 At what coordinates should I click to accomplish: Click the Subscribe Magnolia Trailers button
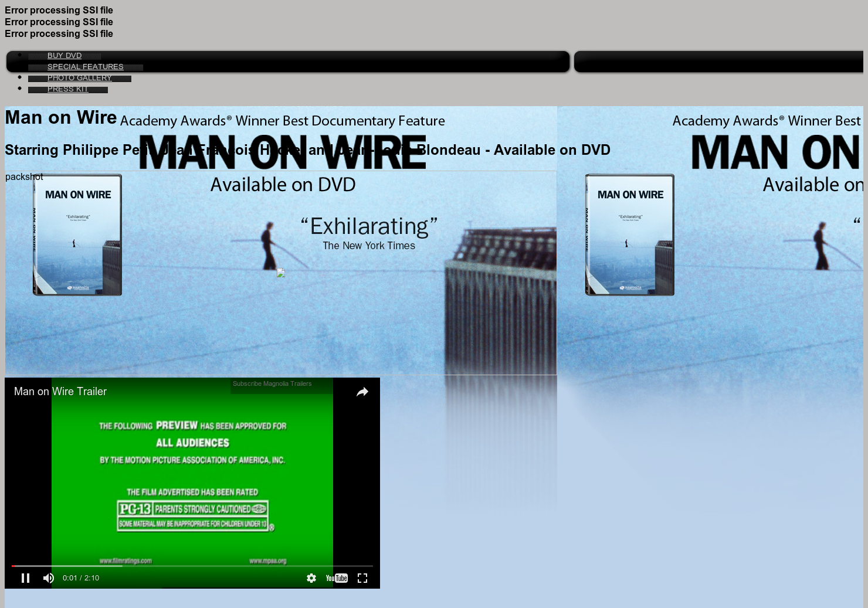point(272,383)
